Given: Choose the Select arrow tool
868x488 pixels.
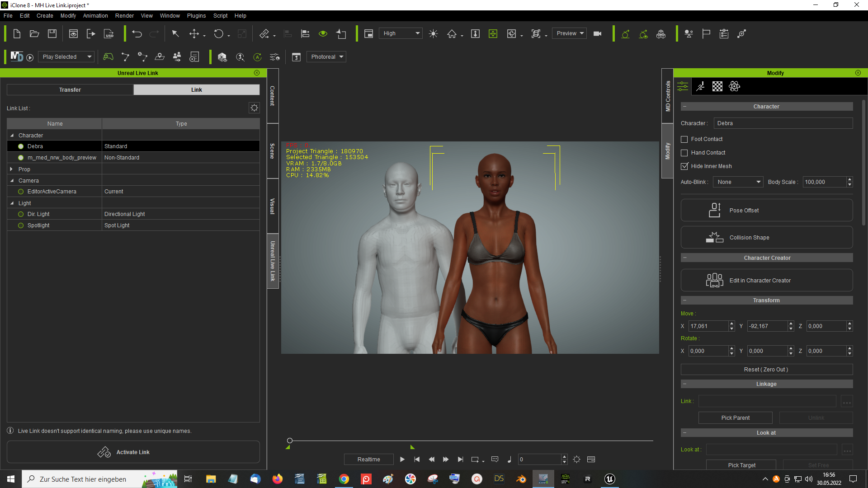Looking at the screenshot, I should (175, 33).
